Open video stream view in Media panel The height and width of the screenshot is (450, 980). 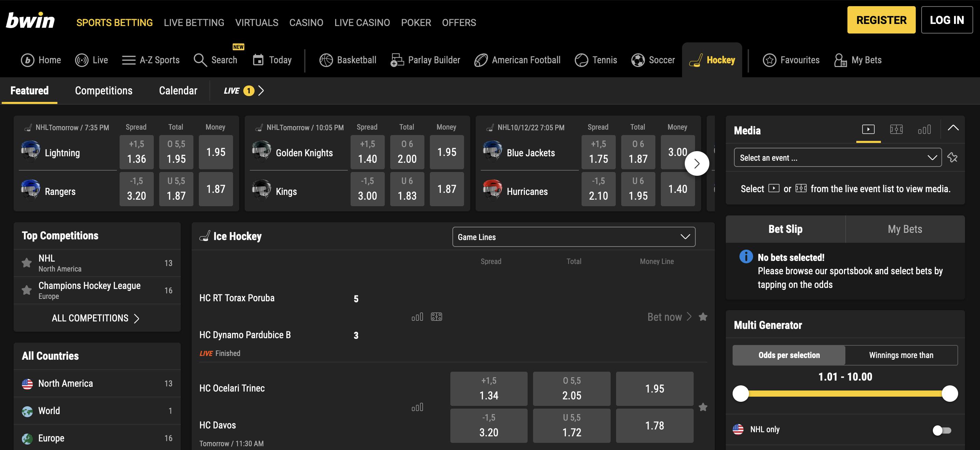click(868, 130)
